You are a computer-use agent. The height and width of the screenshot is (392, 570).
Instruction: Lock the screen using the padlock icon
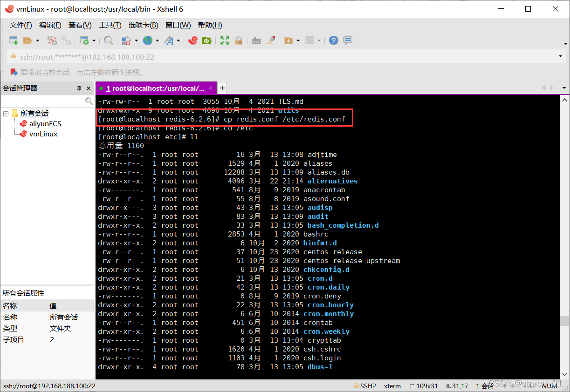[238, 41]
